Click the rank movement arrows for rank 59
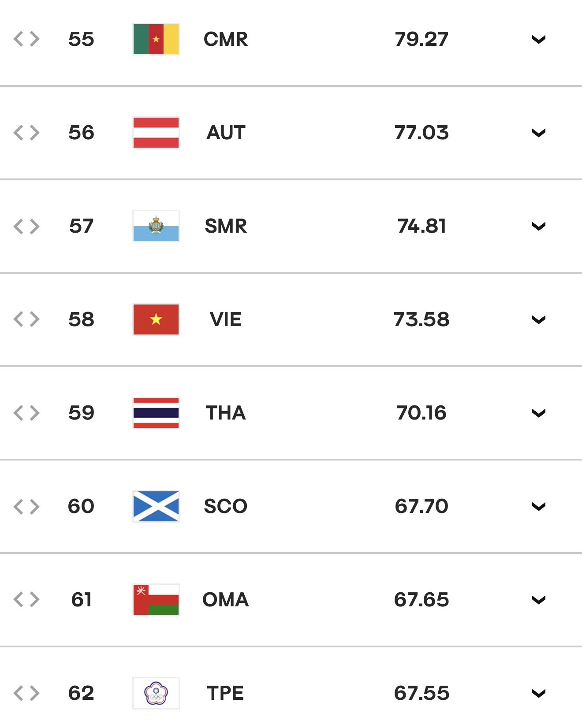The height and width of the screenshot is (728, 582). 26,413
